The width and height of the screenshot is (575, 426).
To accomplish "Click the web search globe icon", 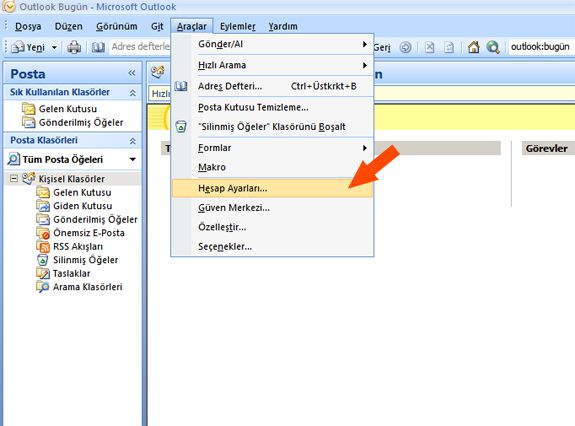I will coord(493,47).
